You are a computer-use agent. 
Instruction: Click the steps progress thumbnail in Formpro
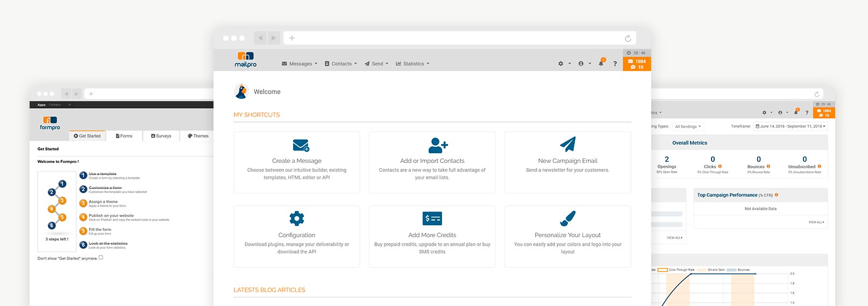click(57, 211)
